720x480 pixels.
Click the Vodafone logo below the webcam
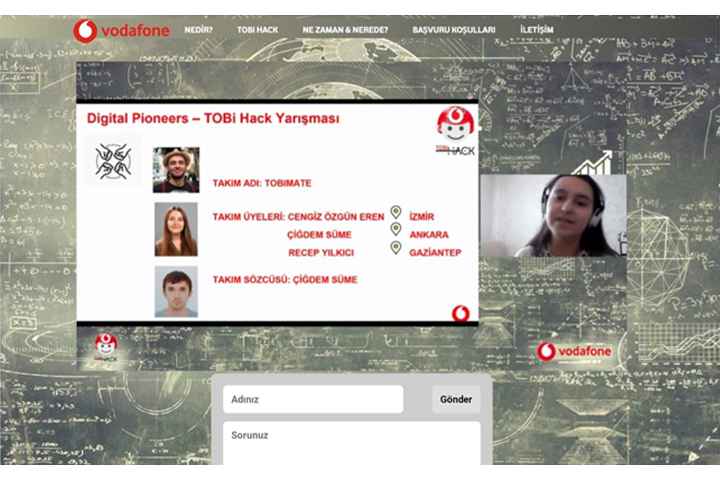[x=573, y=351]
